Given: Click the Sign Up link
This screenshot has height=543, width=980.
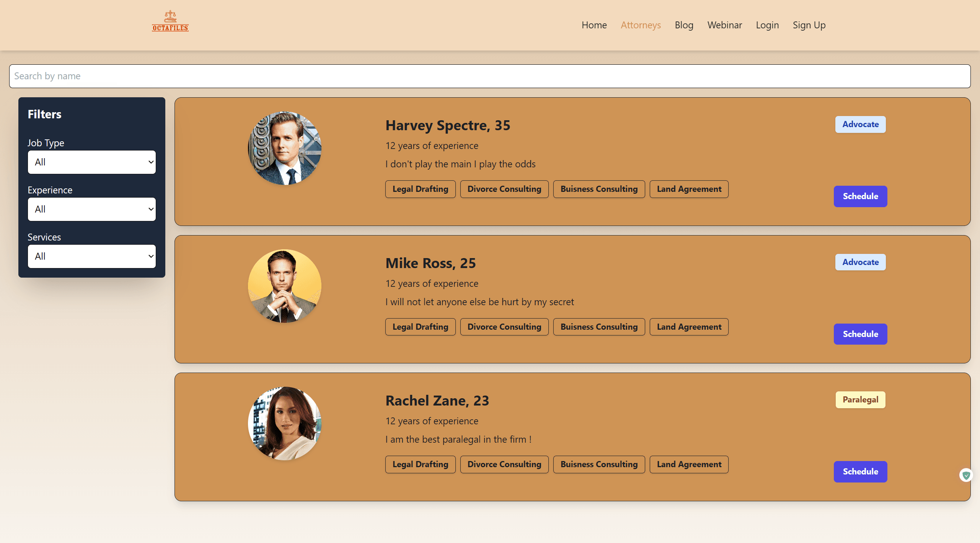Looking at the screenshot, I should pyautogui.click(x=809, y=25).
